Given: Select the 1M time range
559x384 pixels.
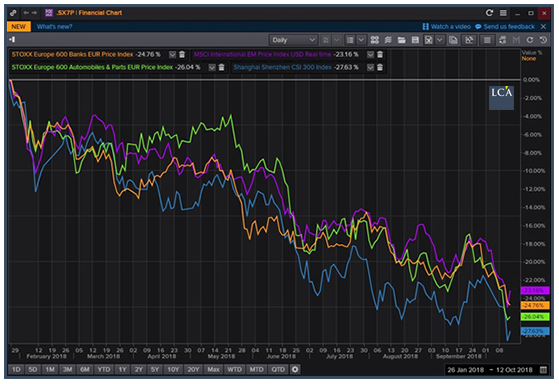Looking at the screenshot, I should [50, 369].
